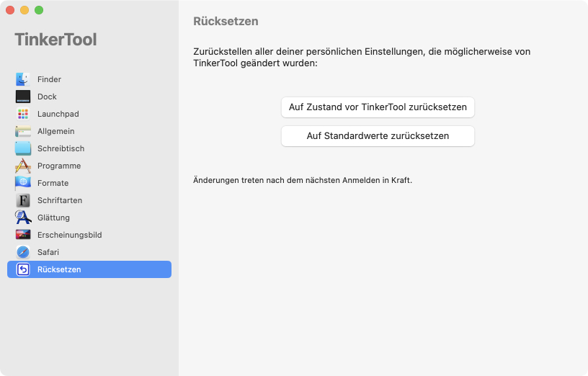Screen dimensions: 588x376
Task: Click Auf Standardwerte zurücksetzen button
Action: (x=378, y=136)
